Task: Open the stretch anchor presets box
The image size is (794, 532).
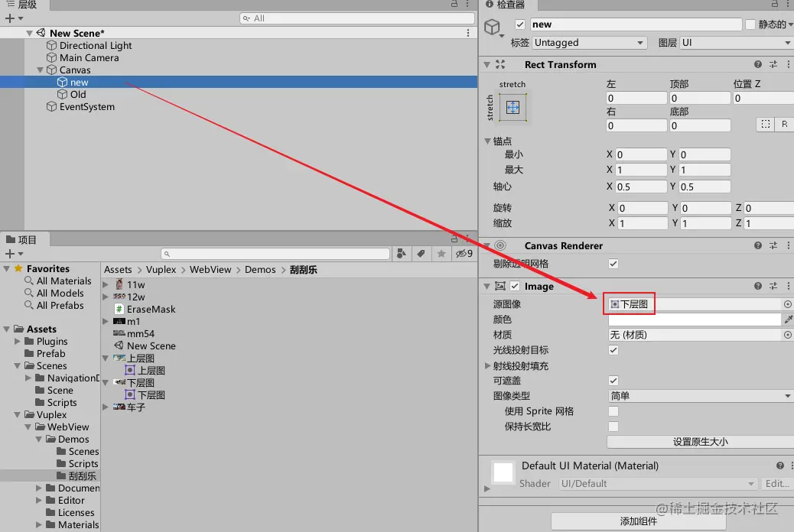Action: click(x=513, y=107)
